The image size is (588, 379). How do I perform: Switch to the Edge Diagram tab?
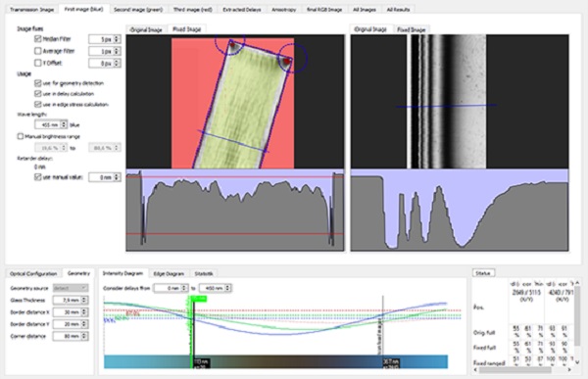[x=169, y=273]
